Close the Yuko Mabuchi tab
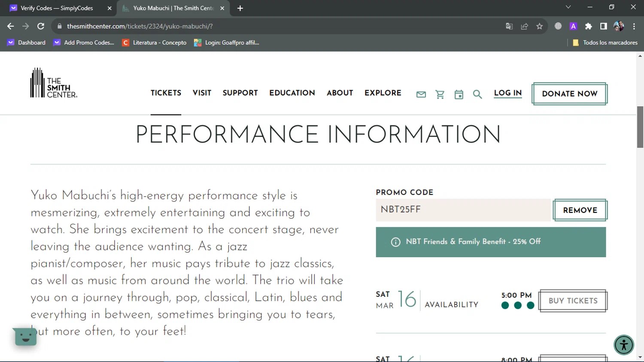Image resolution: width=644 pixels, height=362 pixels. point(222,8)
